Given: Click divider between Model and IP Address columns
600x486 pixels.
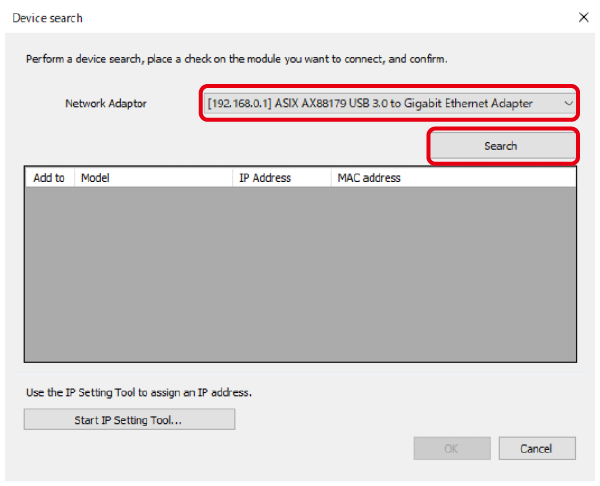Looking at the screenshot, I should (x=232, y=178).
